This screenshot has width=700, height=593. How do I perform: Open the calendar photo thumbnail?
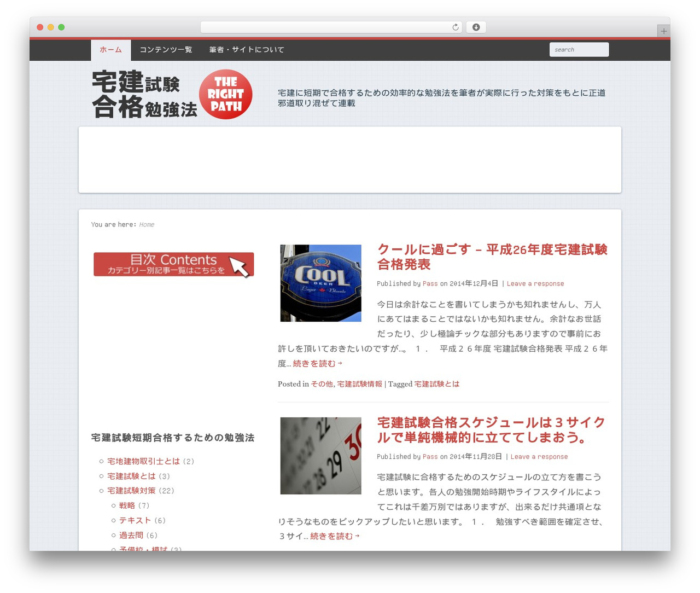(320, 456)
